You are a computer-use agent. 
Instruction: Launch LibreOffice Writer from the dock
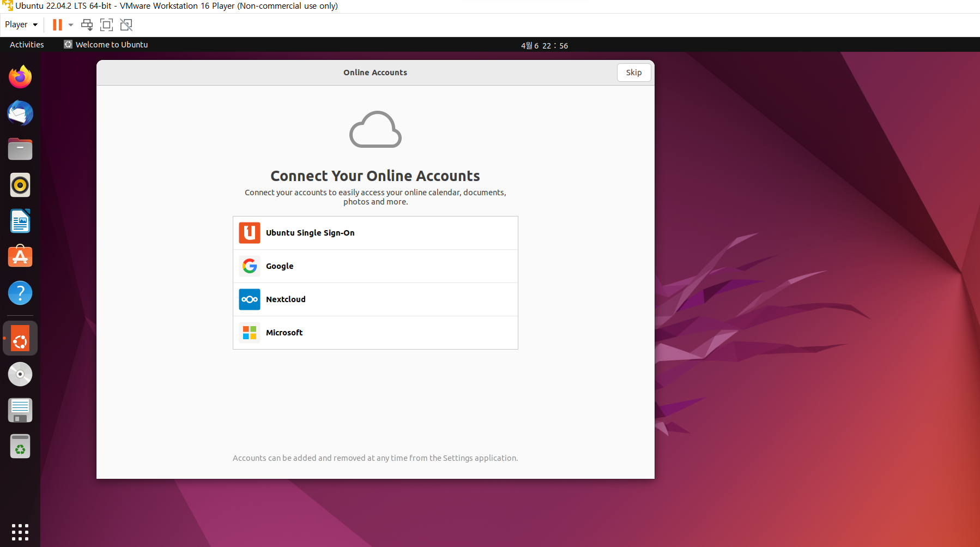pos(20,221)
